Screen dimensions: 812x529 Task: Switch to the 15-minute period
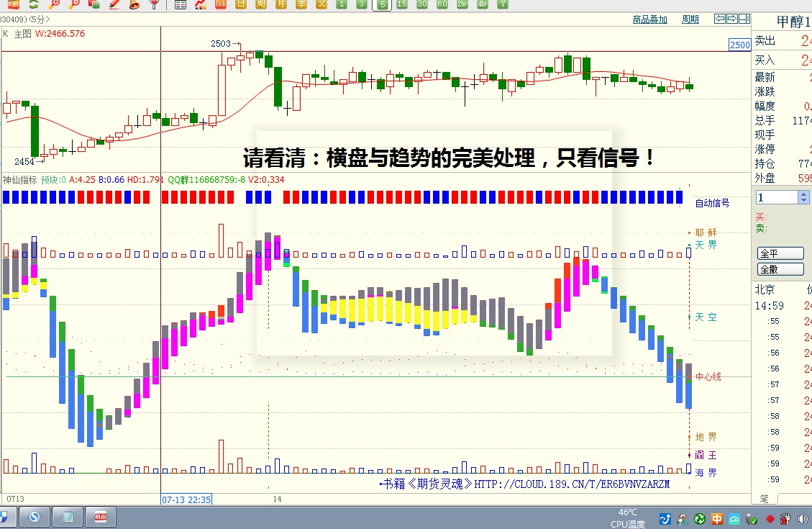(401, 4)
